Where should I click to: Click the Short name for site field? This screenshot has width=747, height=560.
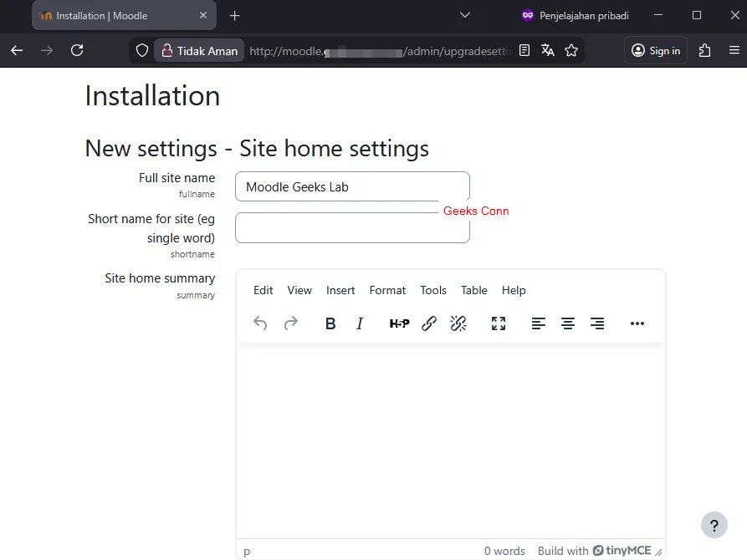point(351,228)
